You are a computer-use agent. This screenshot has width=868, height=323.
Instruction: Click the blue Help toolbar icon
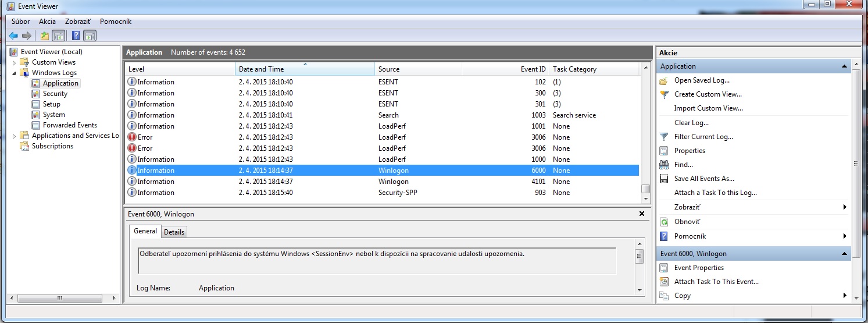coord(76,36)
